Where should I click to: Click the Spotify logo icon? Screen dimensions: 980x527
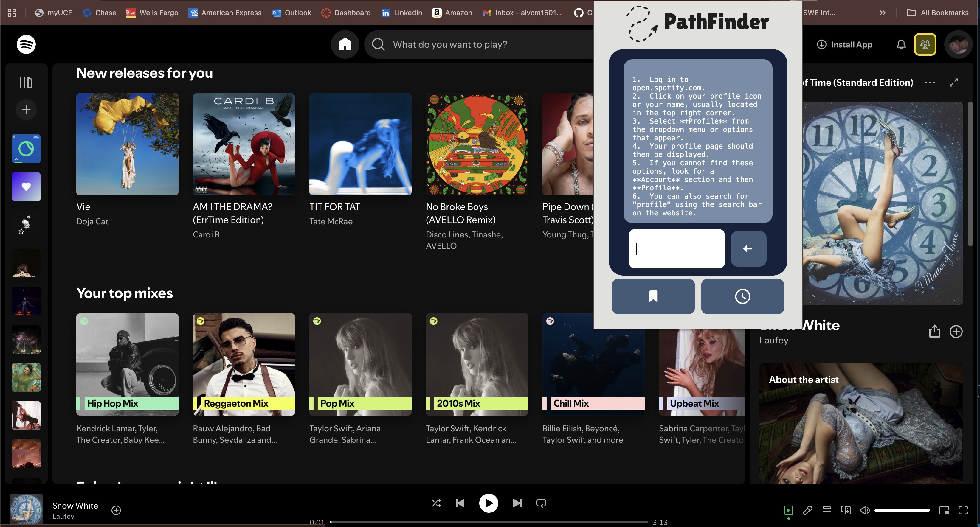pyautogui.click(x=26, y=44)
